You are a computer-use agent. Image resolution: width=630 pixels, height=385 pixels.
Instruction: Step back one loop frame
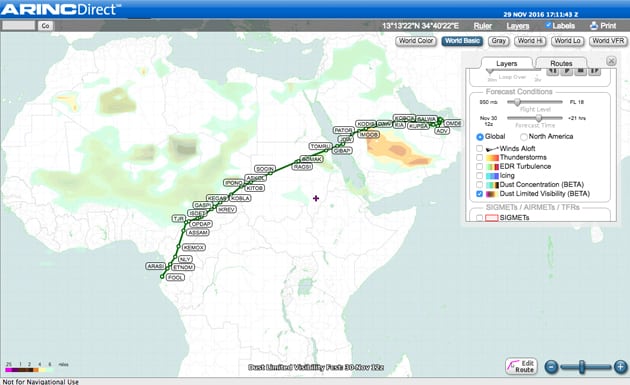(x=553, y=71)
